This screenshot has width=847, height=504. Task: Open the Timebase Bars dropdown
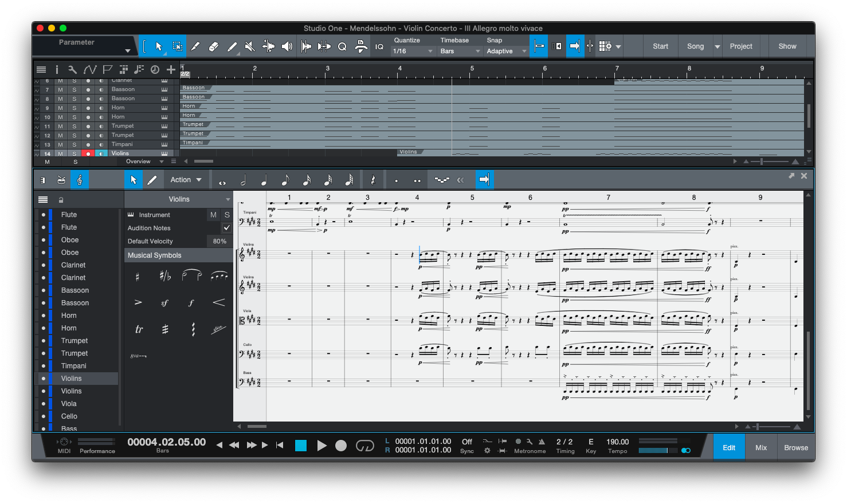point(460,52)
